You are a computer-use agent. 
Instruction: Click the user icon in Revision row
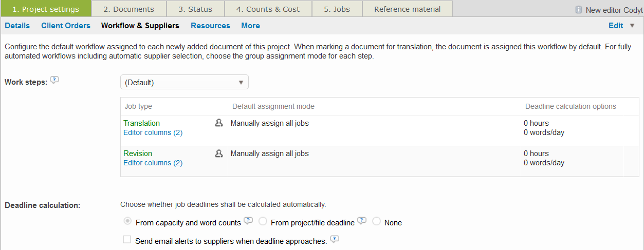point(219,153)
